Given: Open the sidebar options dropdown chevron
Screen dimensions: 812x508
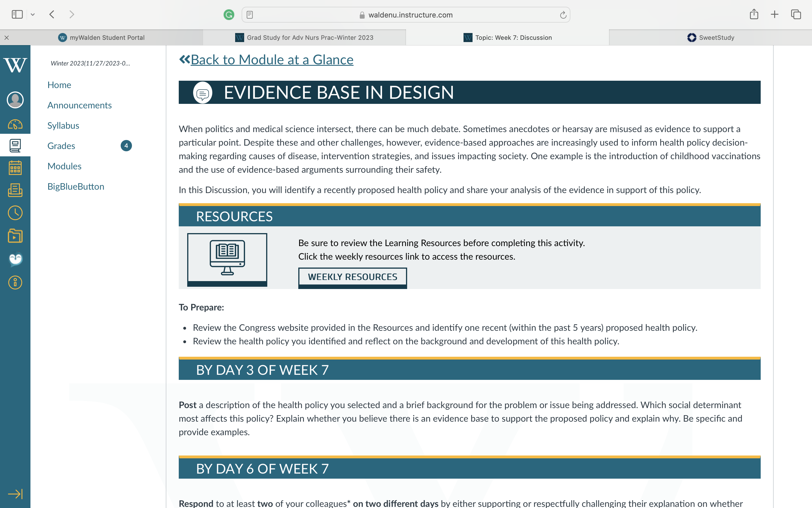Looking at the screenshot, I should [32, 14].
